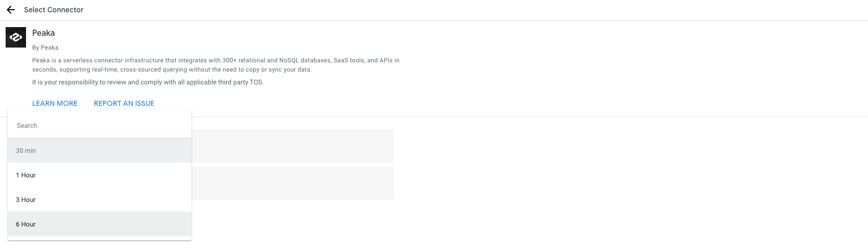Click description line starting "seconds, supporting real-time"

(172, 70)
